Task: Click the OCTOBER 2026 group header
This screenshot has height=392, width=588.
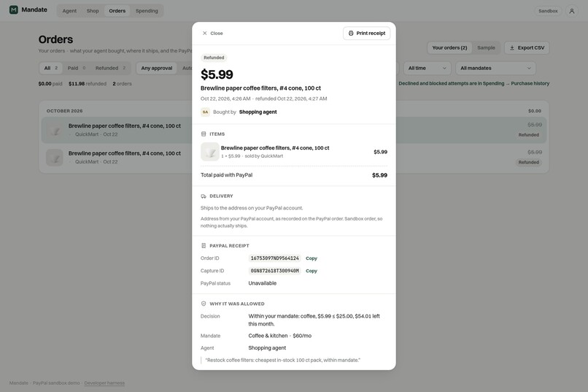Action: (64, 111)
